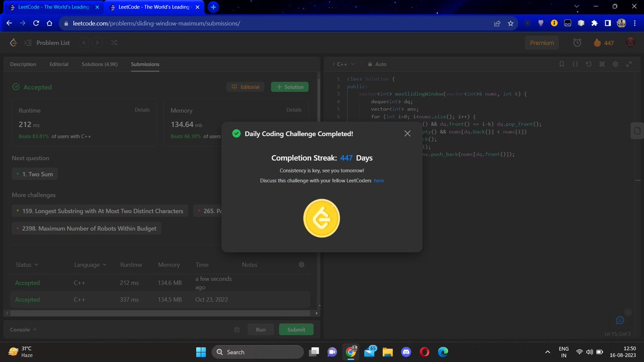Open Runtime Details link
This screenshot has width=644, height=362.
[x=142, y=110]
